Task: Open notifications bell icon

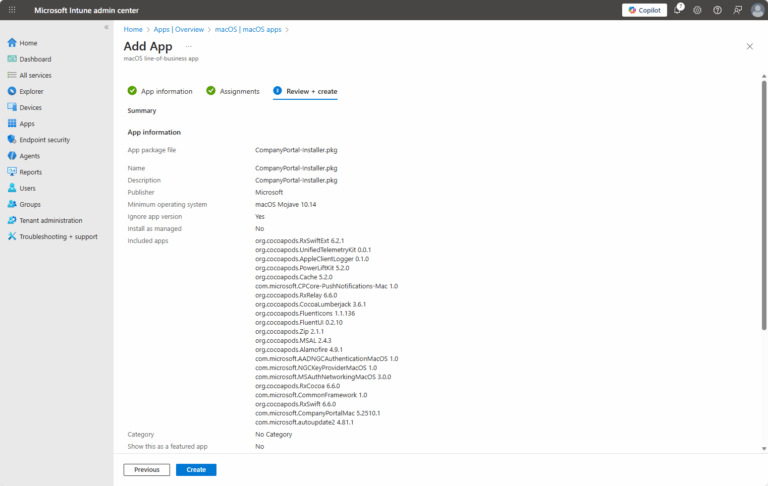Action: [x=678, y=10]
